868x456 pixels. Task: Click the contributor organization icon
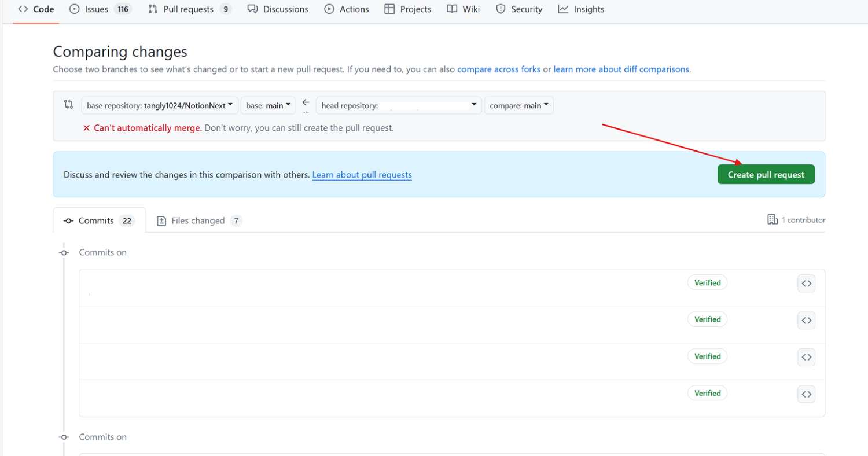click(772, 220)
